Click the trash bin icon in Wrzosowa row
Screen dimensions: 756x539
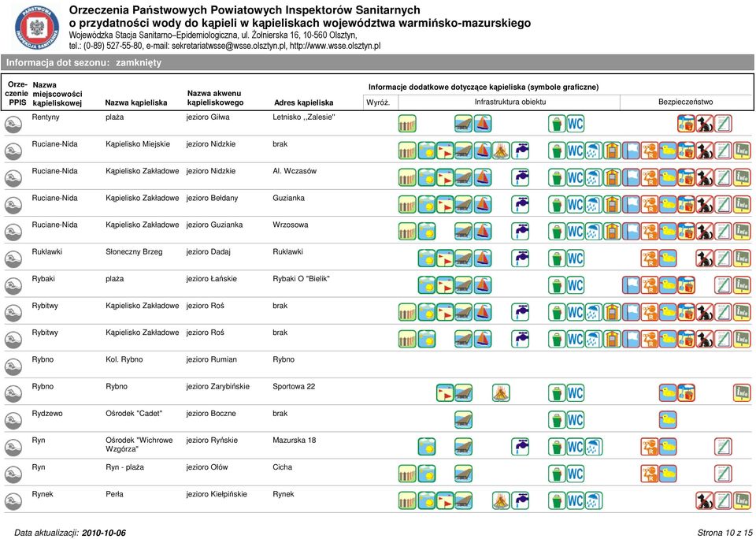(x=557, y=232)
